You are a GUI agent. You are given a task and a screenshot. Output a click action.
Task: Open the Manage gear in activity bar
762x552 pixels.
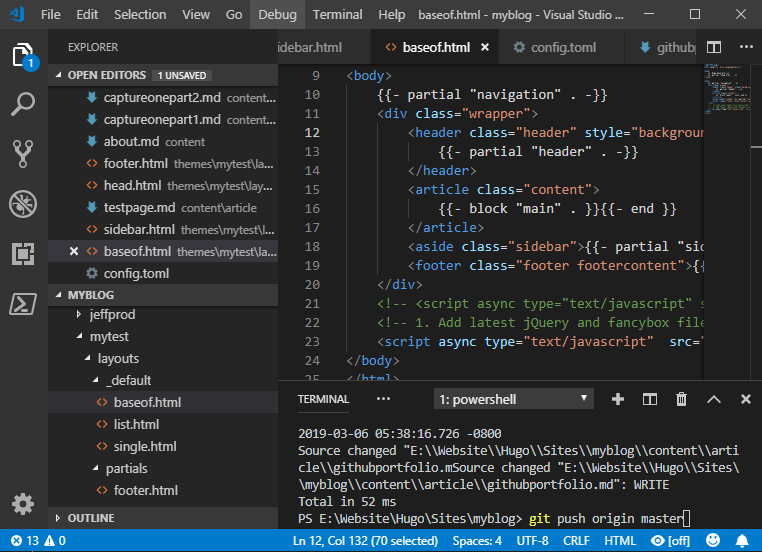[x=23, y=504]
